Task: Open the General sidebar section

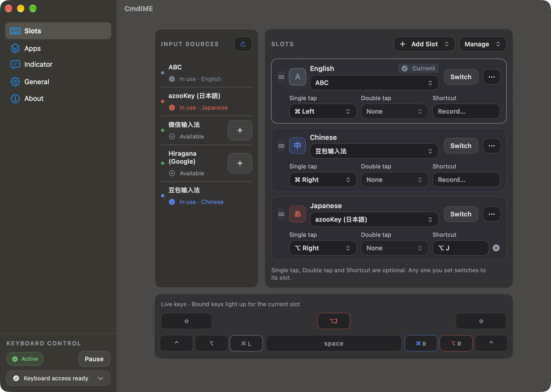Action: click(58, 82)
